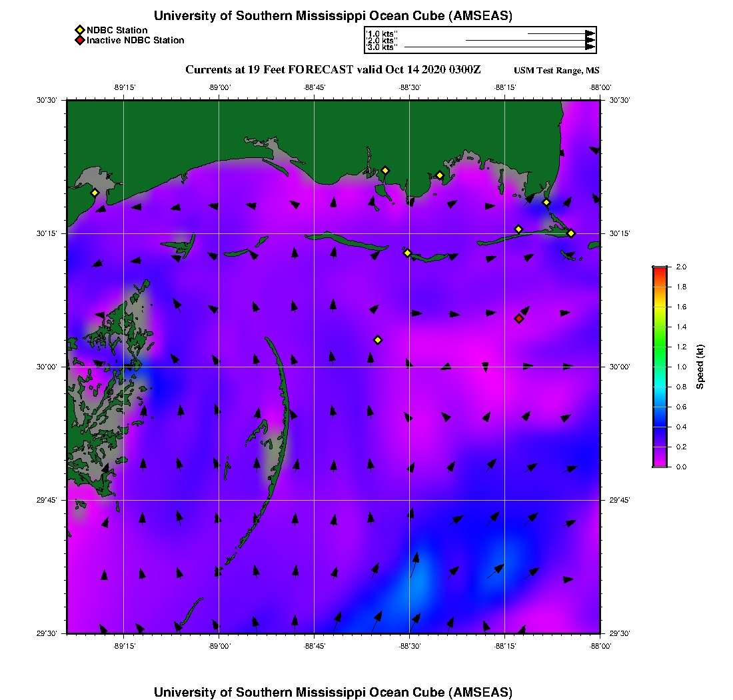Click the top "Ocean Cube (AMSEAS)" title
Screen dimensions: 733x700
(x=333, y=16)
